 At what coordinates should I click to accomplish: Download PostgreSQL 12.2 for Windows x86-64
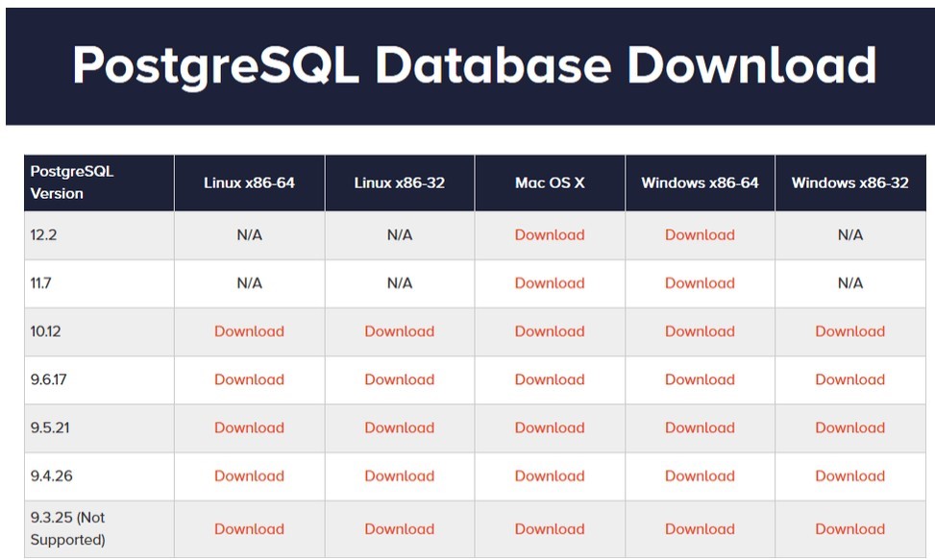coord(700,234)
